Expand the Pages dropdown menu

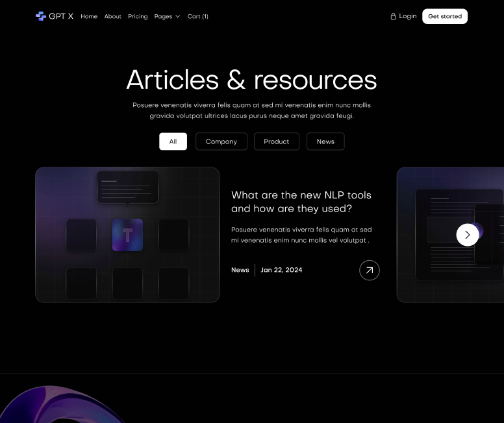[167, 16]
